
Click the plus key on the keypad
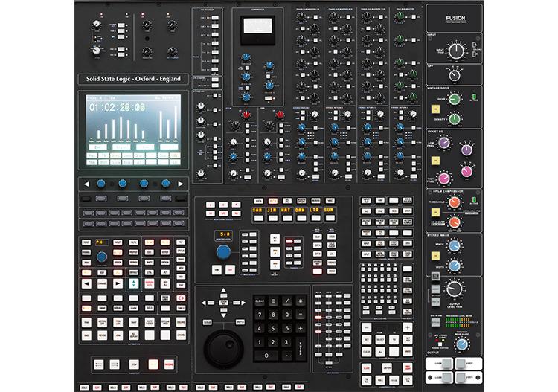(301, 328)
